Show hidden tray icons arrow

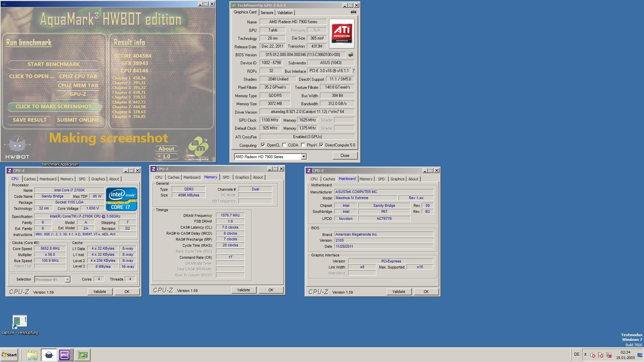(585, 355)
